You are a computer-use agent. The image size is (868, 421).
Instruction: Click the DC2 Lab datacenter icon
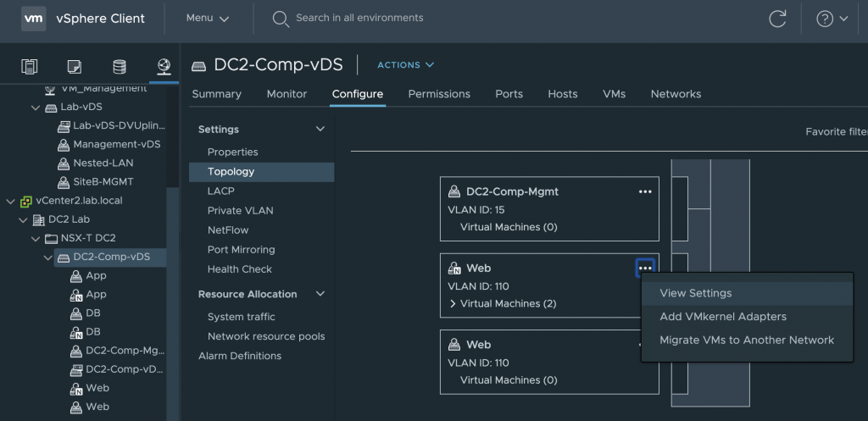tap(38, 220)
